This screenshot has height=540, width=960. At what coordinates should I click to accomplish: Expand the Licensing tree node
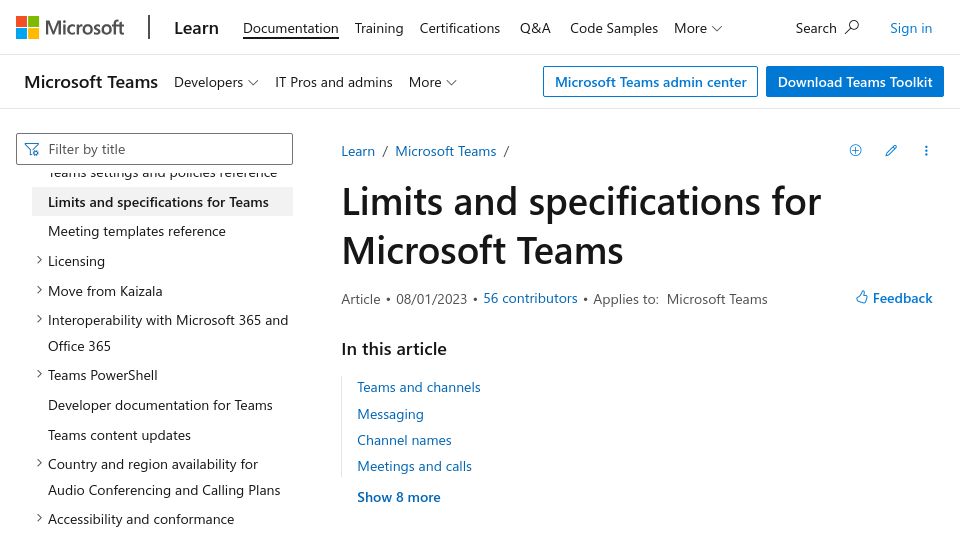[x=39, y=260]
